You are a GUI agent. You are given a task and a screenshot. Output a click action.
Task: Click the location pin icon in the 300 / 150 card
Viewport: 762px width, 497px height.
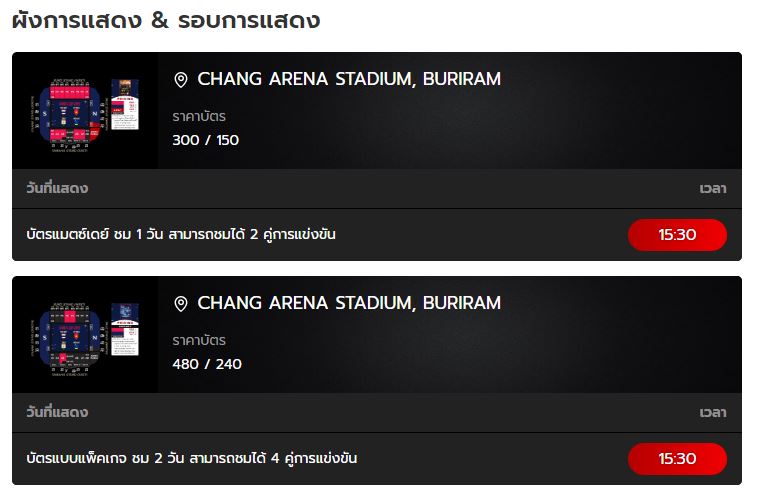tap(181, 80)
